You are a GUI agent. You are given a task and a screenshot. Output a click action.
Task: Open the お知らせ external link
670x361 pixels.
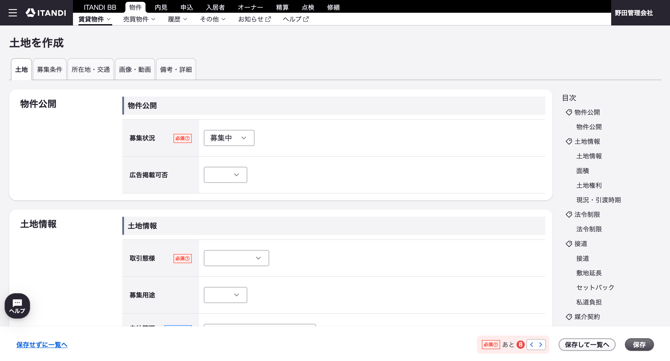tap(254, 19)
